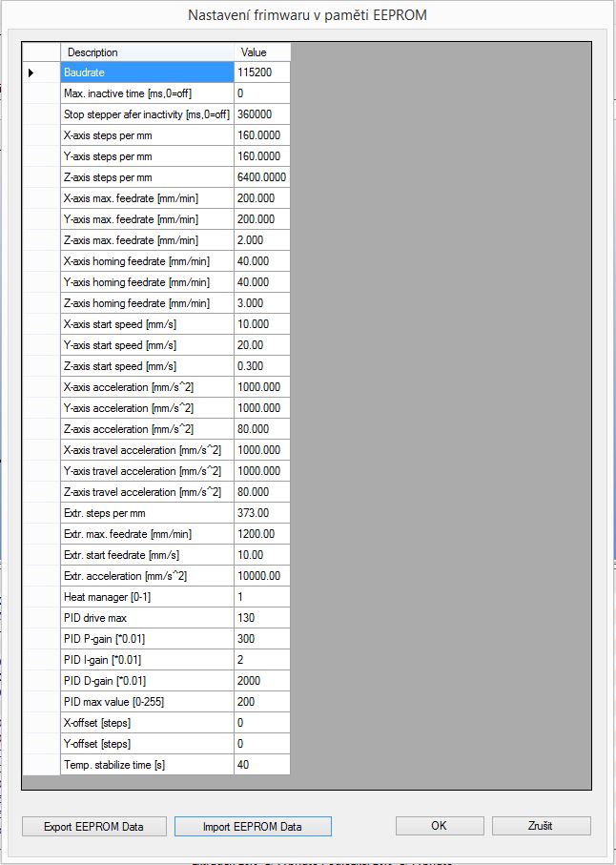
Task: Edit the Temp. stabilize time value
Action: [261, 765]
